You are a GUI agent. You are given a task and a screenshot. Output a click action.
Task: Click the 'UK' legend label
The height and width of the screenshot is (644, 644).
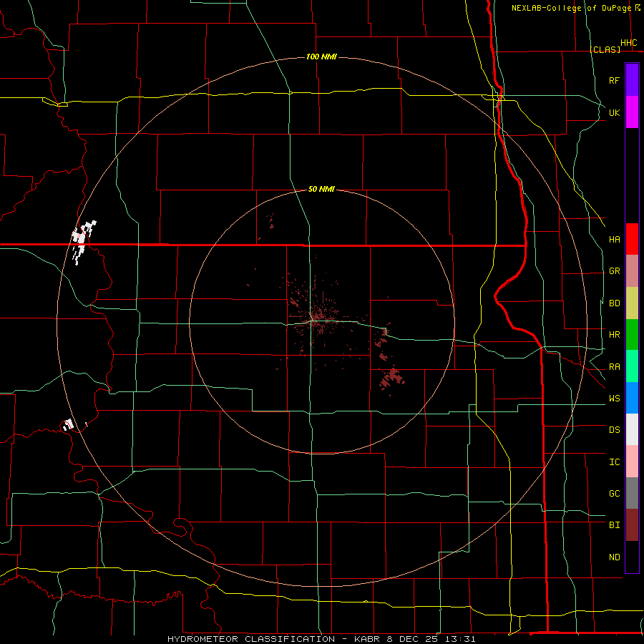[x=614, y=112]
